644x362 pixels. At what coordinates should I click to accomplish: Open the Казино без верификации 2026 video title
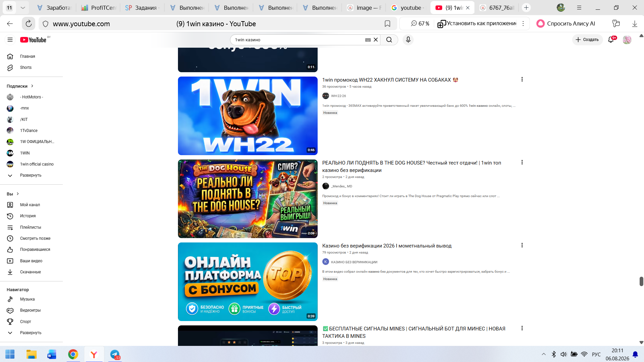387,246
